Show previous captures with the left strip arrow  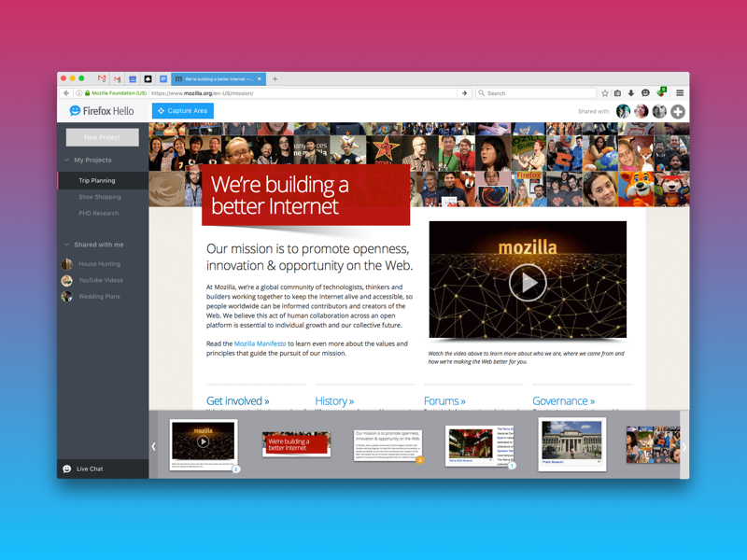click(153, 446)
